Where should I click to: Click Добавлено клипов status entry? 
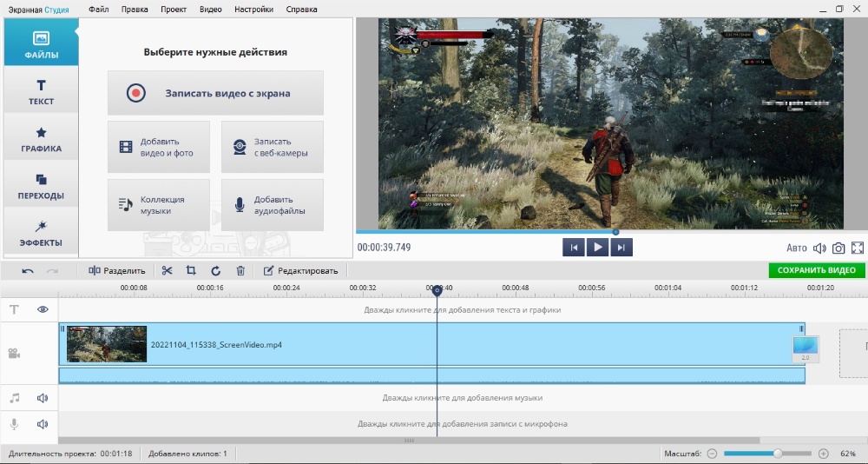point(187,454)
